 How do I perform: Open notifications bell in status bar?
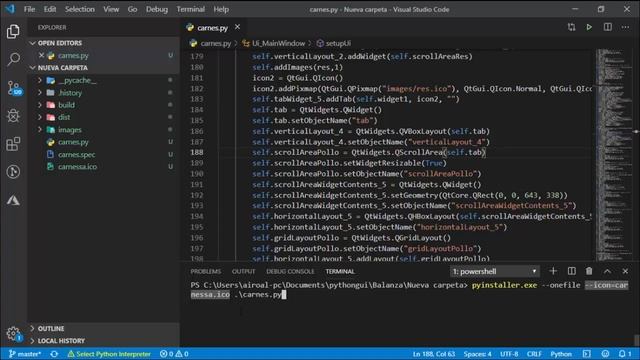(624, 354)
